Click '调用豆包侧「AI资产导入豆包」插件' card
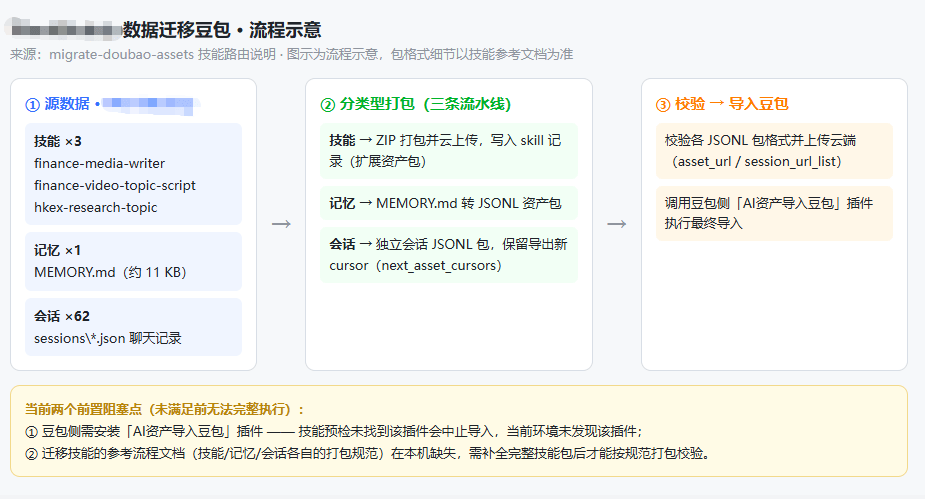 pos(774,214)
